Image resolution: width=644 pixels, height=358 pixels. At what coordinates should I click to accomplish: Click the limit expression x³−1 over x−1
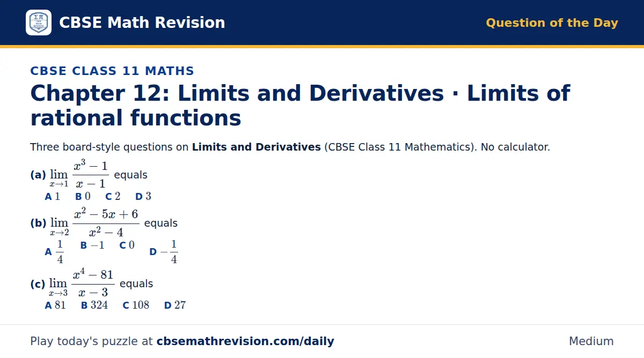tap(79, 175)
